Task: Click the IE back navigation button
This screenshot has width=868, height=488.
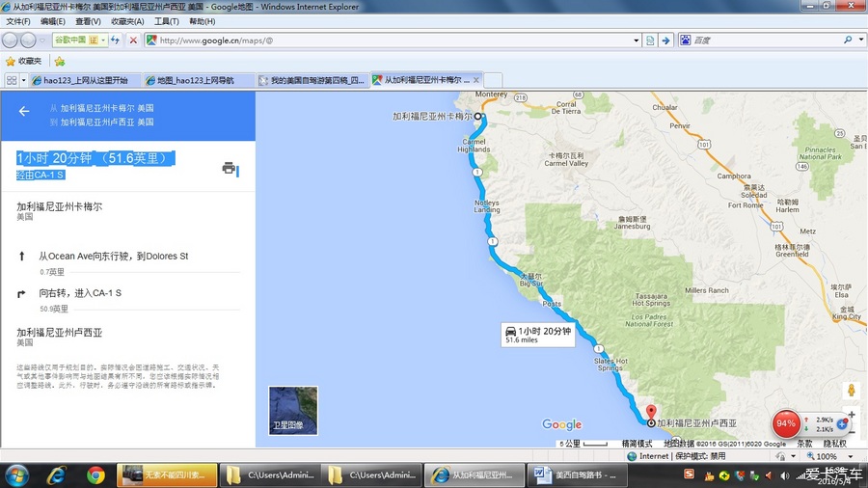Action: click(x=10, y=40)
